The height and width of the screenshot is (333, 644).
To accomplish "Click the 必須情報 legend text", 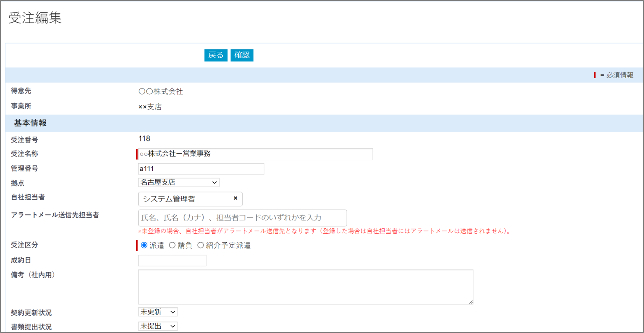I will pos(619,75).
